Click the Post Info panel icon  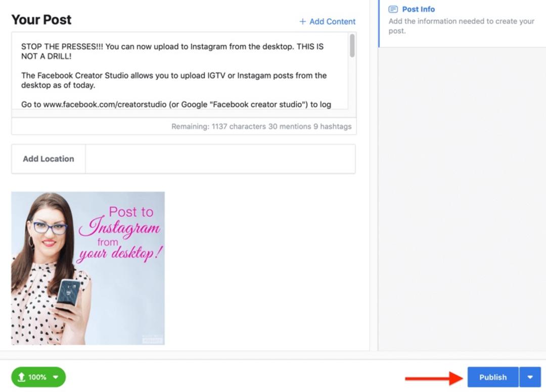[393, 10]
